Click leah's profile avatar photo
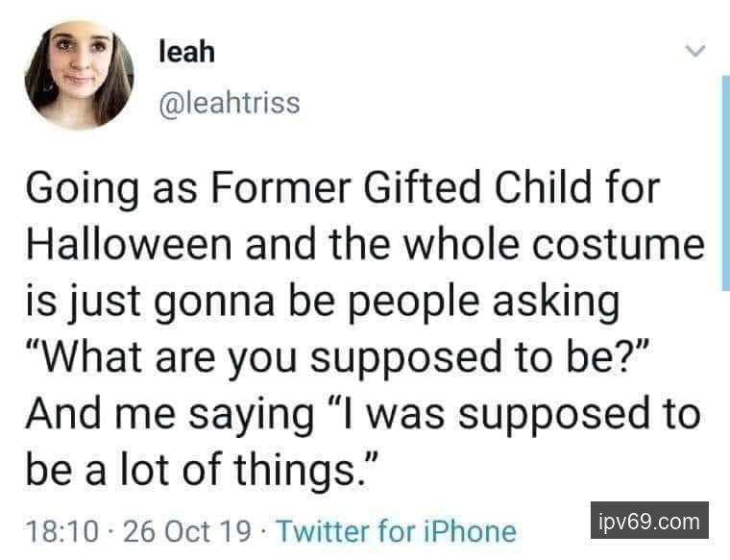Screen dimensions: 730x560 point(78,77)
